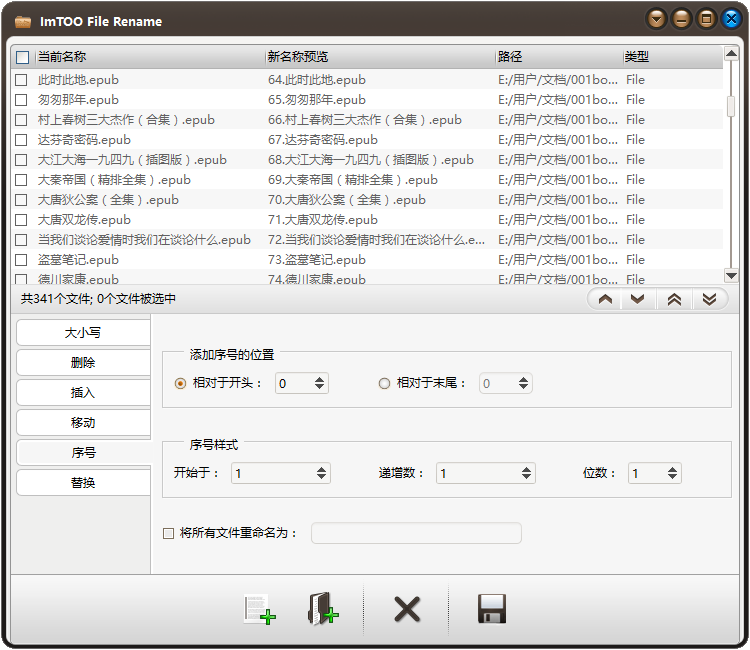Move selected file to bottom of list
Screen dimensions: 750x650
[x=709, y=299]
